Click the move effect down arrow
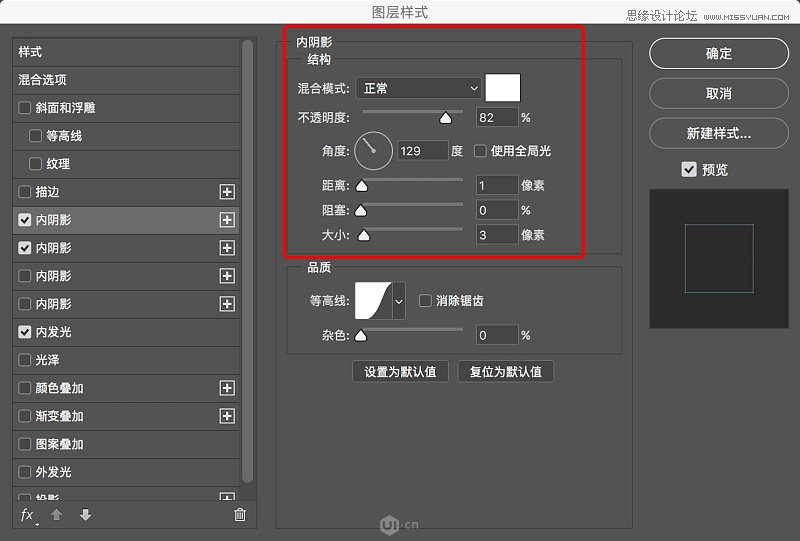The height and width of the screenshot is (541, 800). click(86, 514)
